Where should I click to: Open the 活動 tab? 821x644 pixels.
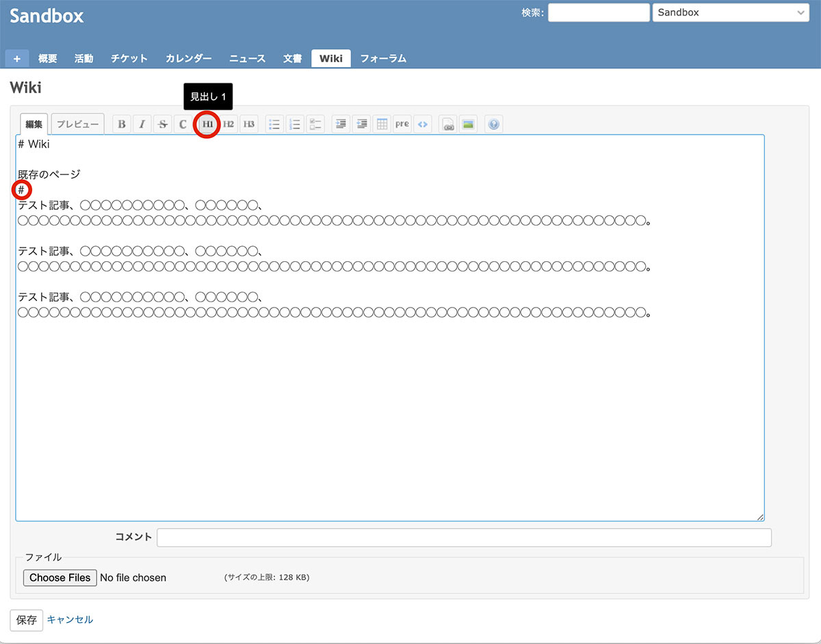(84, 59)
